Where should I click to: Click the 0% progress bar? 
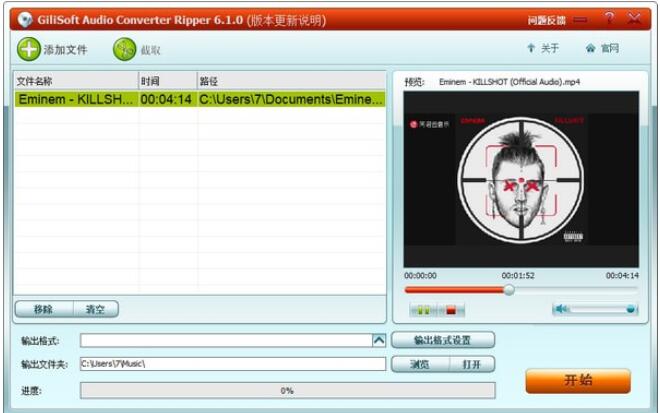click(287, 390)
